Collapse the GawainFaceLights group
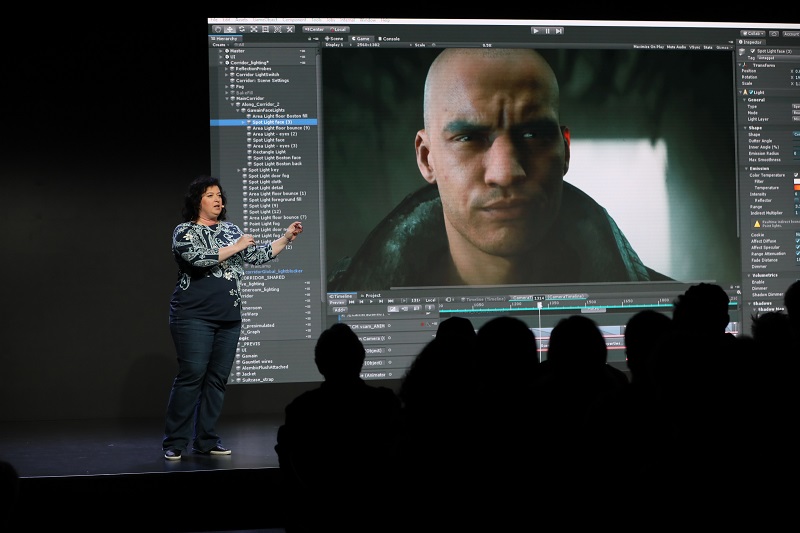 point(238,110)
